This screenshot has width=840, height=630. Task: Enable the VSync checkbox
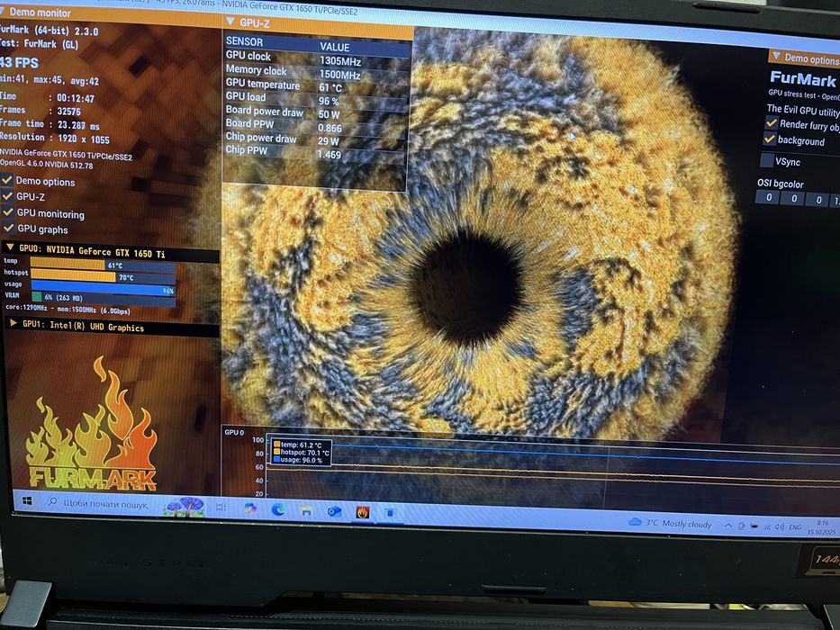click(x=767, y=159)
